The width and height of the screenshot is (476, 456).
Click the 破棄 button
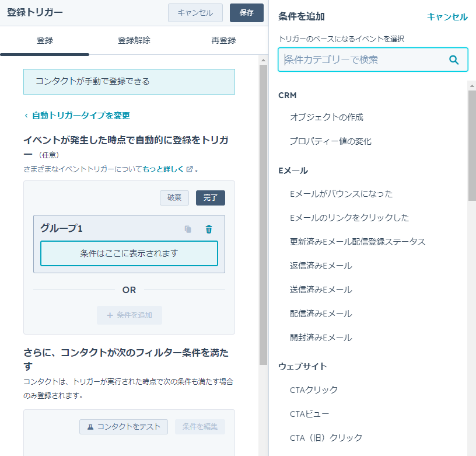(x=174, y=198)
